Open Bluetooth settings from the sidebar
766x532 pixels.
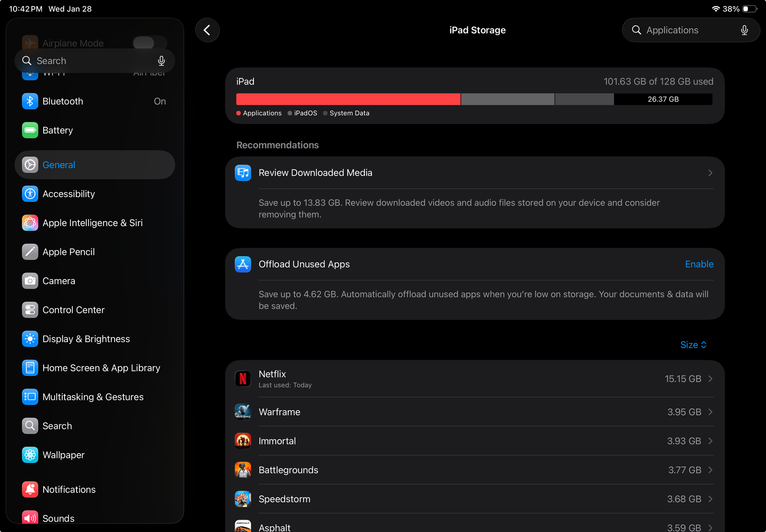tap(63, 101)
